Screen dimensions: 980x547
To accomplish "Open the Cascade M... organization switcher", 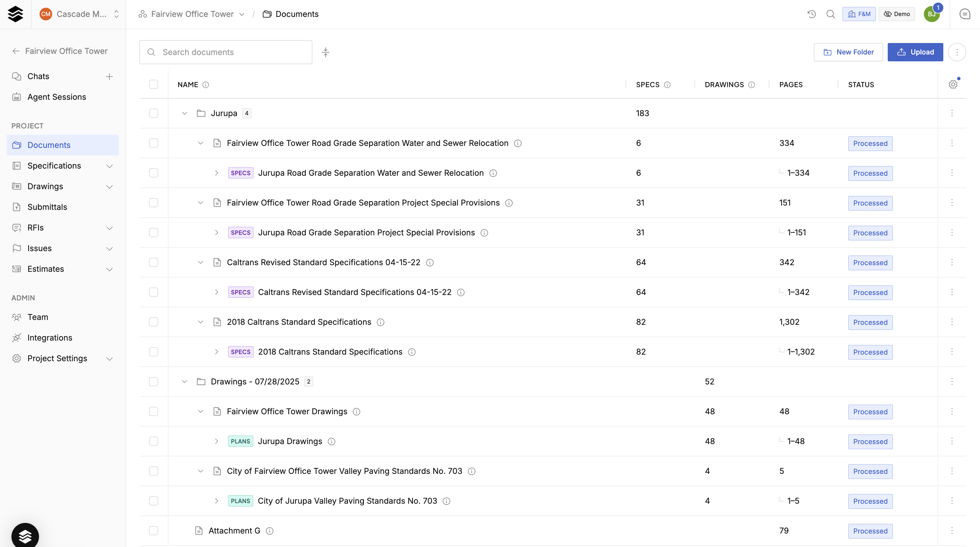I will click(x=79, y=14).
